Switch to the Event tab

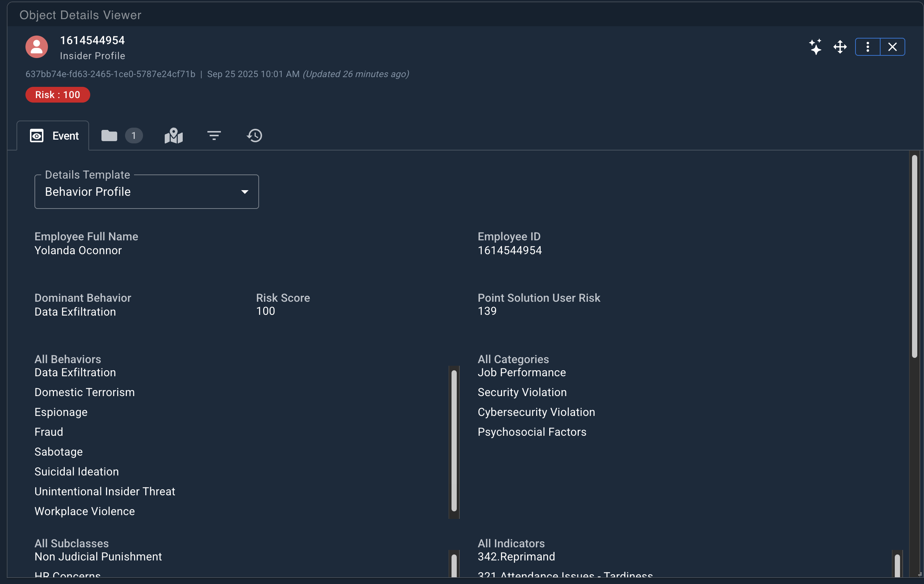point(65,136)
